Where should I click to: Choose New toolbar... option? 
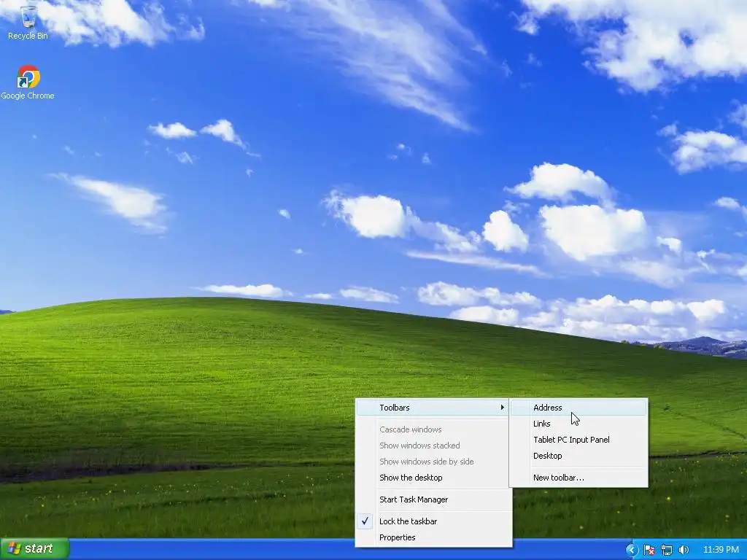pos(578,478)
